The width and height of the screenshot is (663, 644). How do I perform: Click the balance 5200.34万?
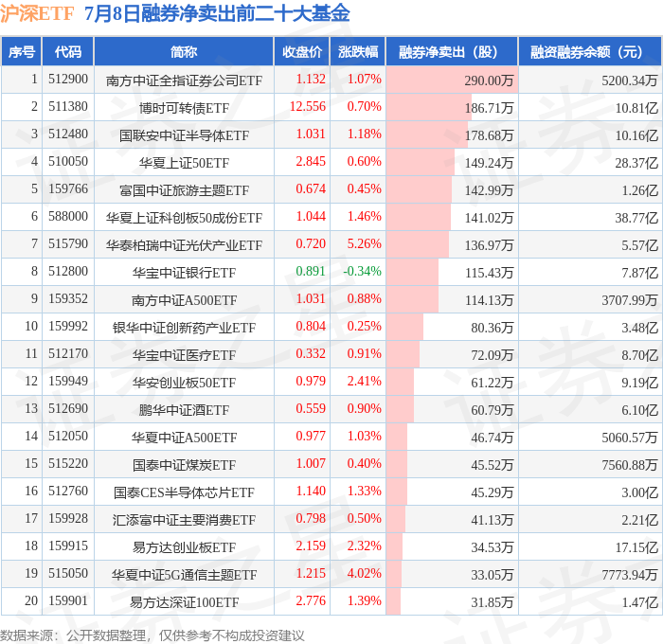pos(630,80)
